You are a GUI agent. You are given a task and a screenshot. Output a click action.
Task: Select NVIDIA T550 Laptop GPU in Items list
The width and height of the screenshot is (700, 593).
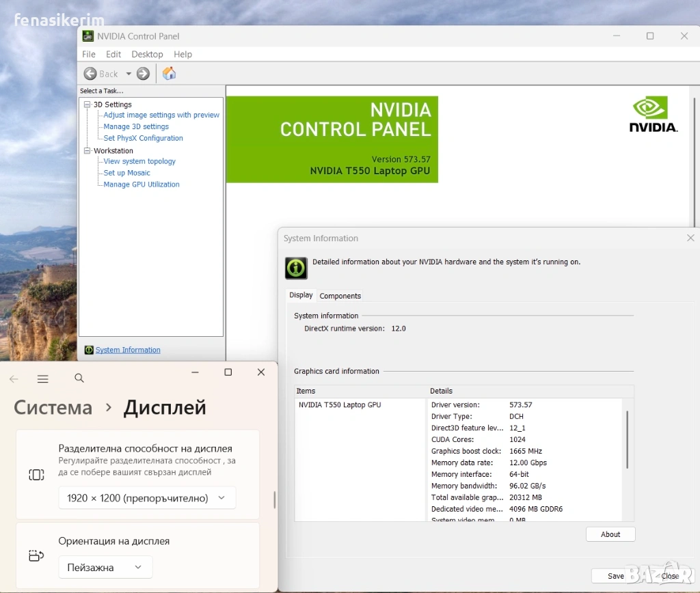pos(340,405)
